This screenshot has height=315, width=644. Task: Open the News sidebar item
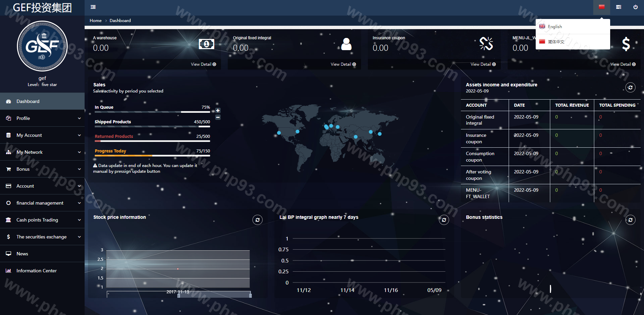click(22, 254)
